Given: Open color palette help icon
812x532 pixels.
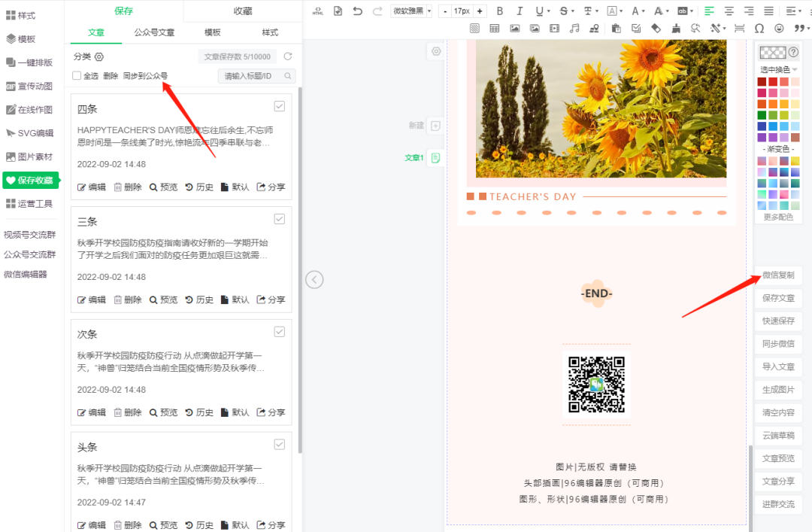Looking at the screenshot, I should pyautogui.click(x=793, y=53).
